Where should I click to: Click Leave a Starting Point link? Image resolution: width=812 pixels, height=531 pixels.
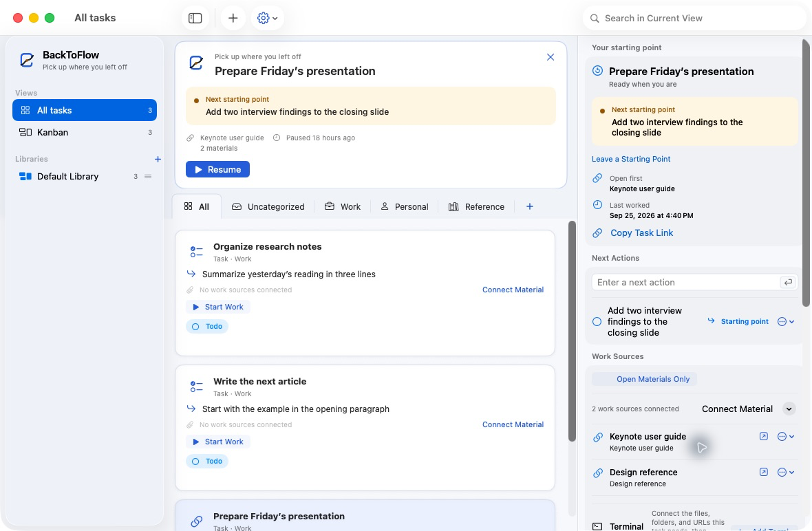[x=631, y=159]
